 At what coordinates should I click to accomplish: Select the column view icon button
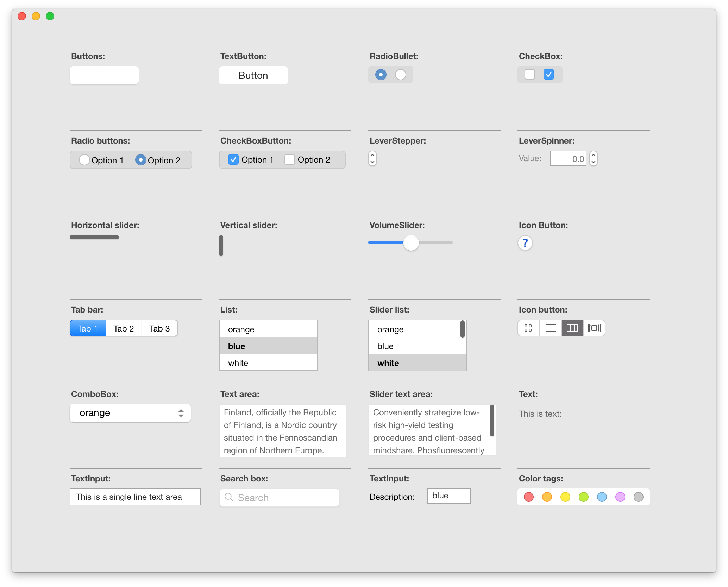(572, 328)
